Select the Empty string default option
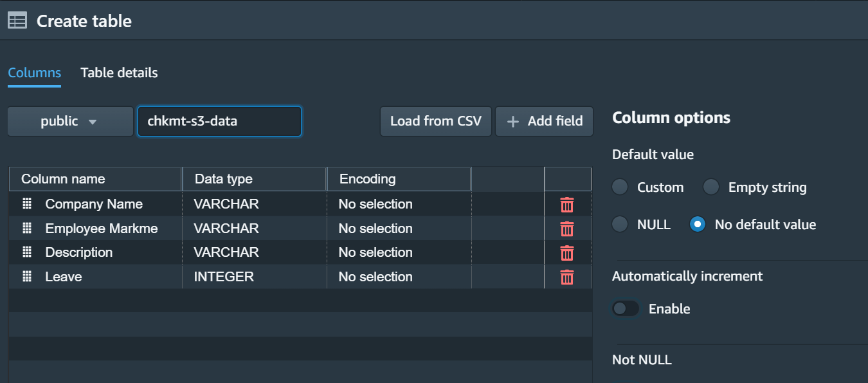Screen dimensions: 868x383 pos(711,187)
